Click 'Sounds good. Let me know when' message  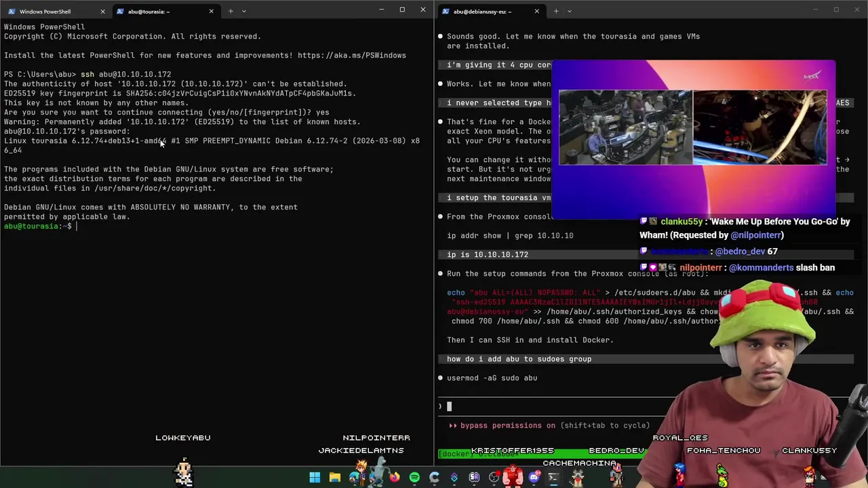573,41
